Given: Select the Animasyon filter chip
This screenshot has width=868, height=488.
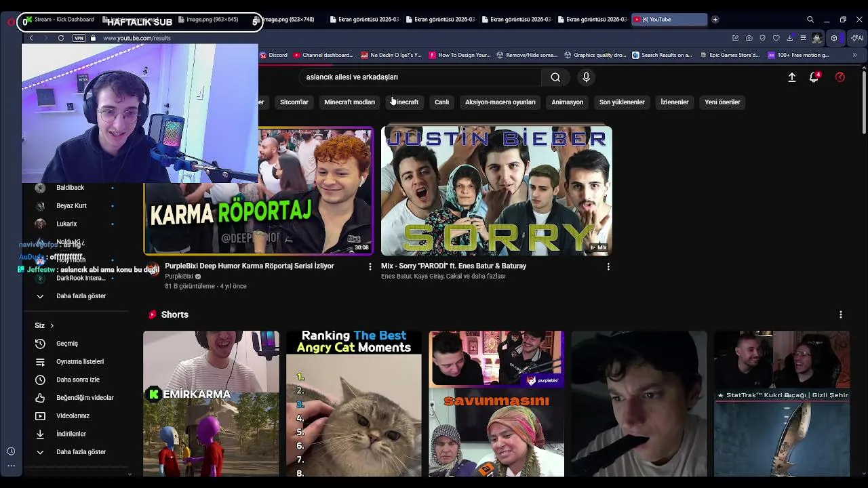Looking at the screenshot, I should click(x=567, y=102).
